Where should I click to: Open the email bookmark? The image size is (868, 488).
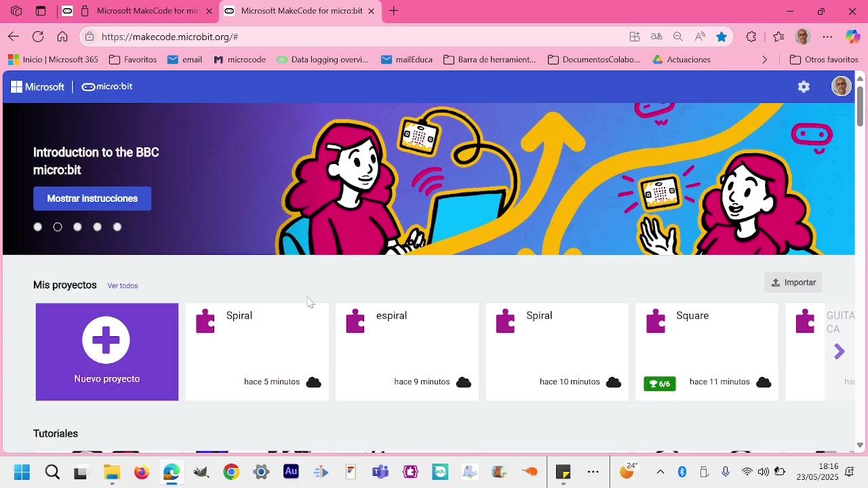184,60
